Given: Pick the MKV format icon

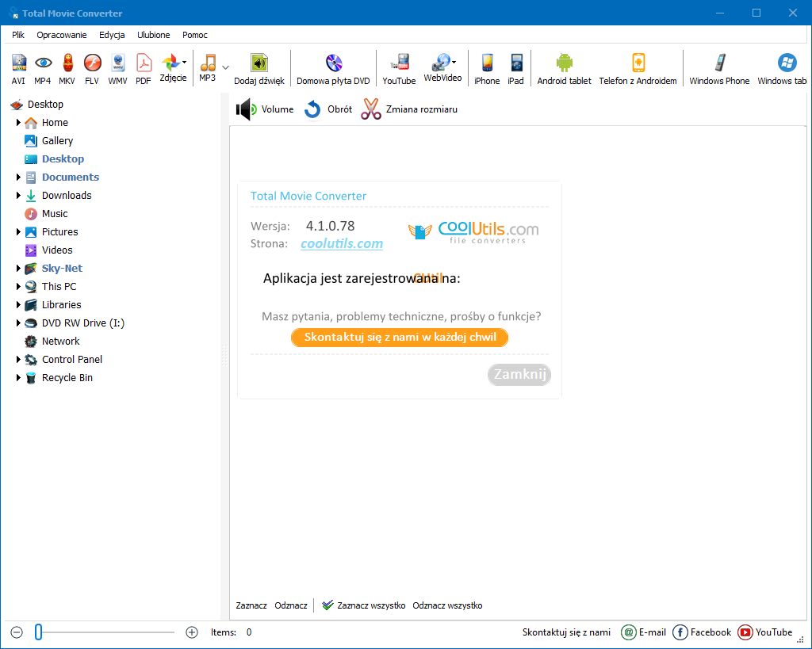Looking at the screenshot, I should pyautogui.click(x=67, y=69).
